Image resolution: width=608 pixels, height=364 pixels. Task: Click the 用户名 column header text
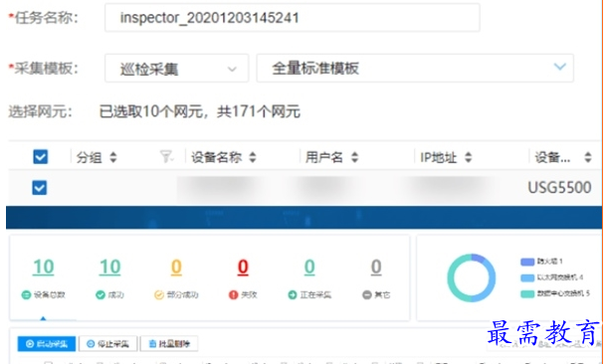pyautogui.click(x=324, y=157)
